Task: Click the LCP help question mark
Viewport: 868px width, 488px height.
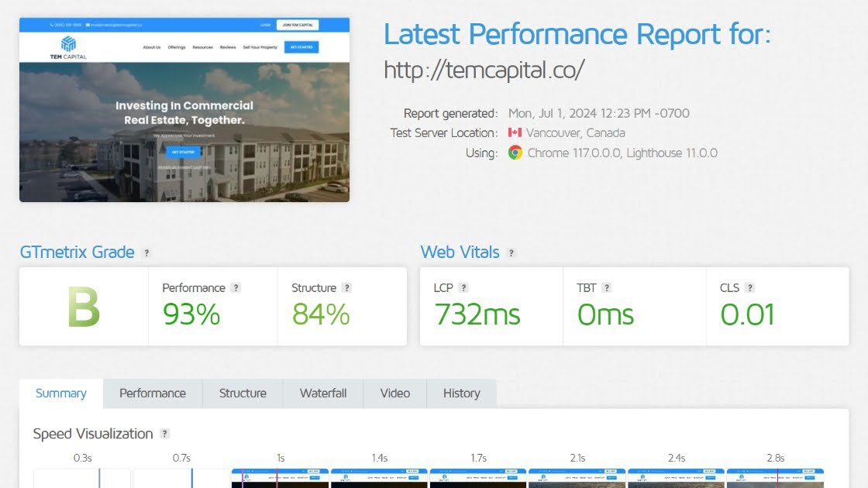Action: click(463, 288)
